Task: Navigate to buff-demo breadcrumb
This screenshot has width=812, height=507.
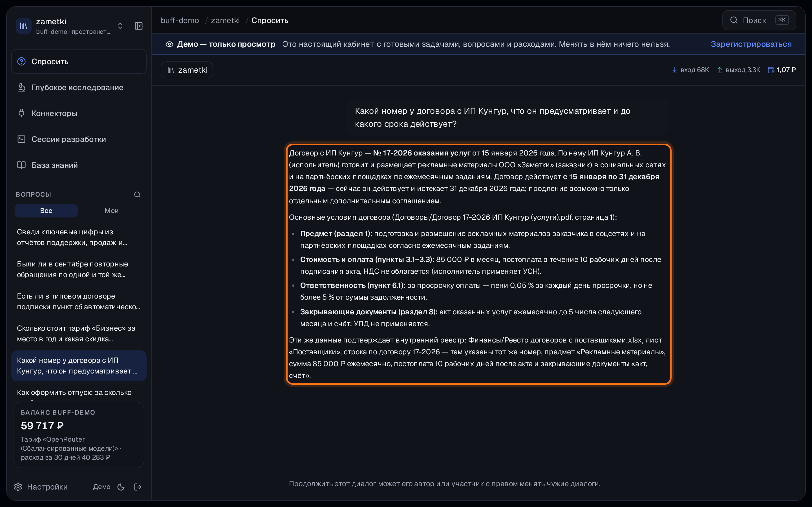Action: 180,21
